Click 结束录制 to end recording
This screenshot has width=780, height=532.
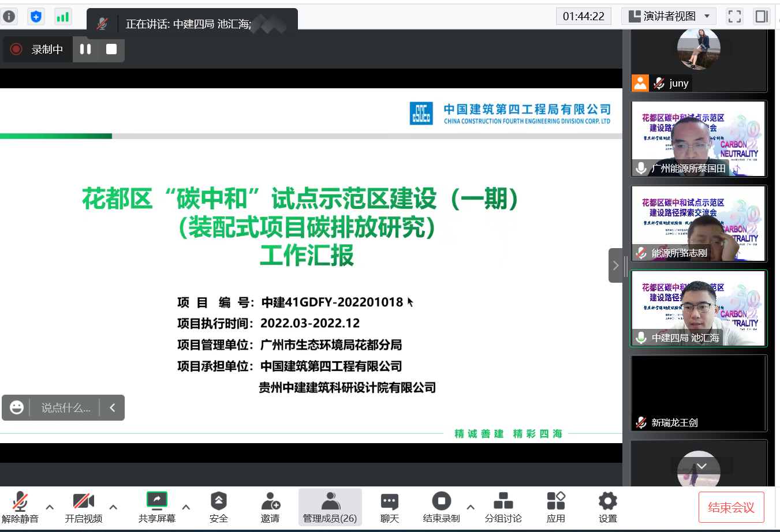point(442,507)
